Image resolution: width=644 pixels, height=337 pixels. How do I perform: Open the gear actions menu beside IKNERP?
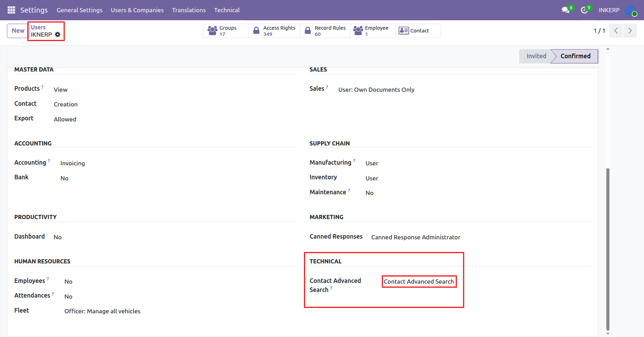pos(58,35)
